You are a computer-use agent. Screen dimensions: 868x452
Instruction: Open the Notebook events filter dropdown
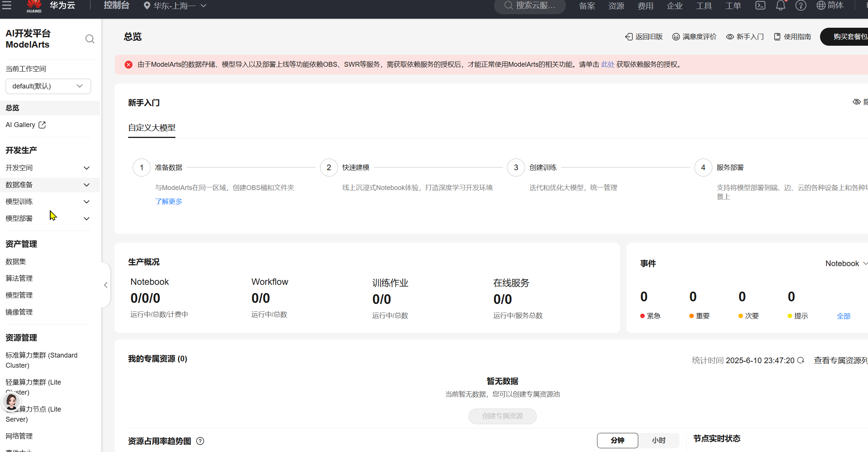tap(846, 263)
